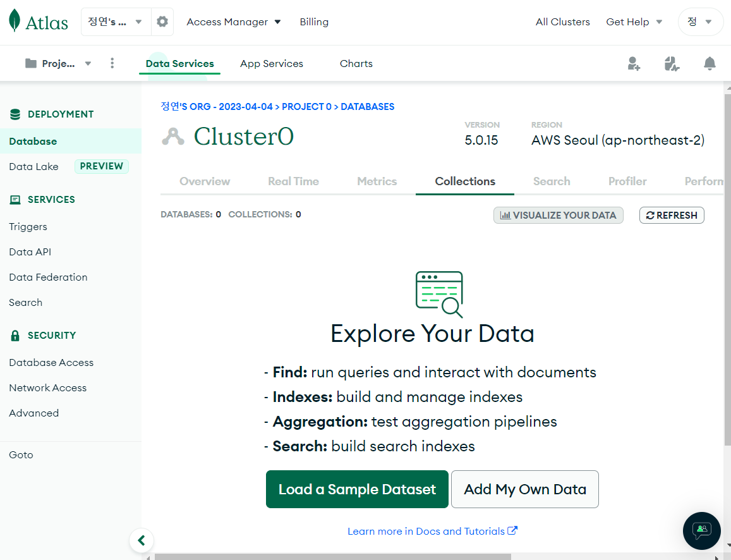
Task: Open the Billing page
Action: pos(314,22)
